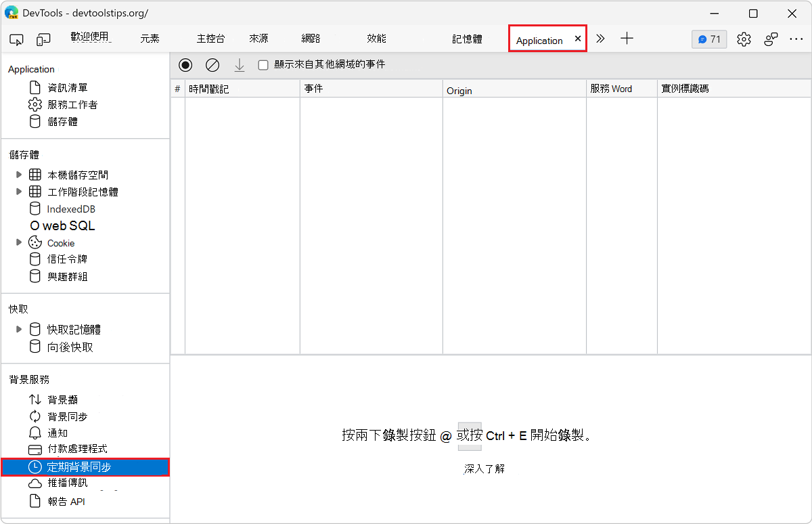Viewport: 812px width, 524px height.
Task: Switch to the 網路 tab
Action: tap(310, 39)
